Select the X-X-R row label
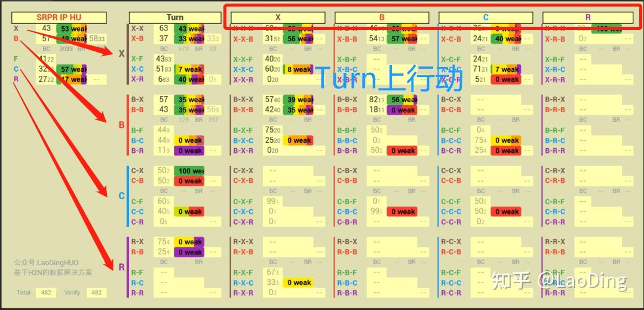 [243, 79]
